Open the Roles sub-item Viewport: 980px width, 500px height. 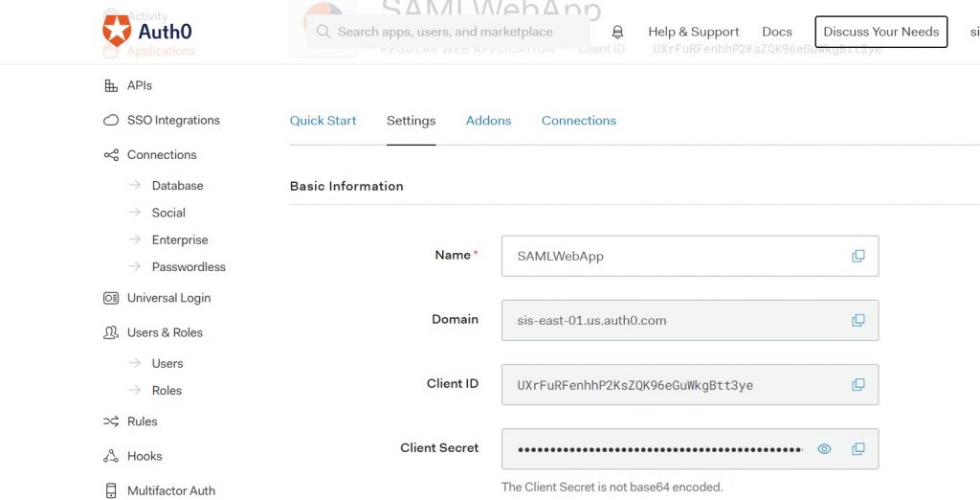(x=167, y=391)
